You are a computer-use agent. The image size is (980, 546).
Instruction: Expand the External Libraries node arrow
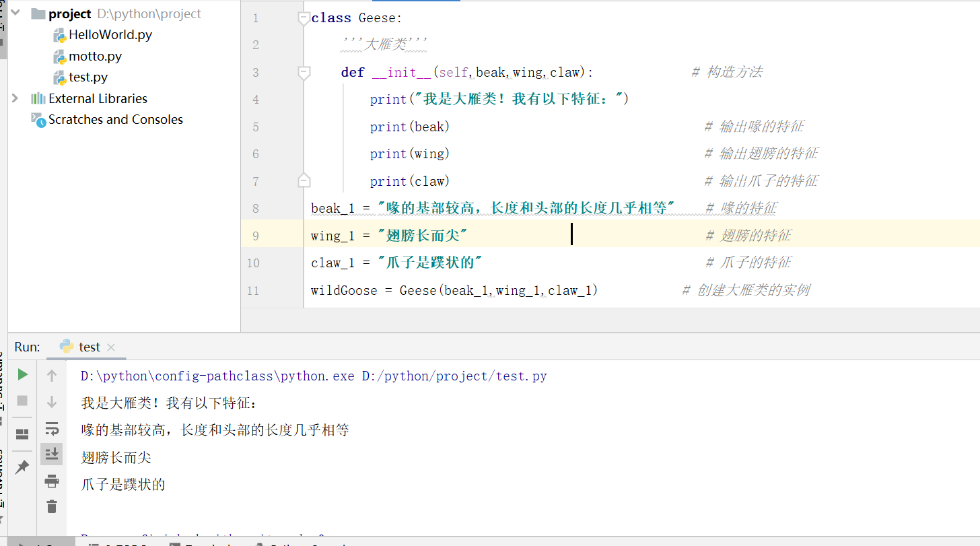click(15, 98)
